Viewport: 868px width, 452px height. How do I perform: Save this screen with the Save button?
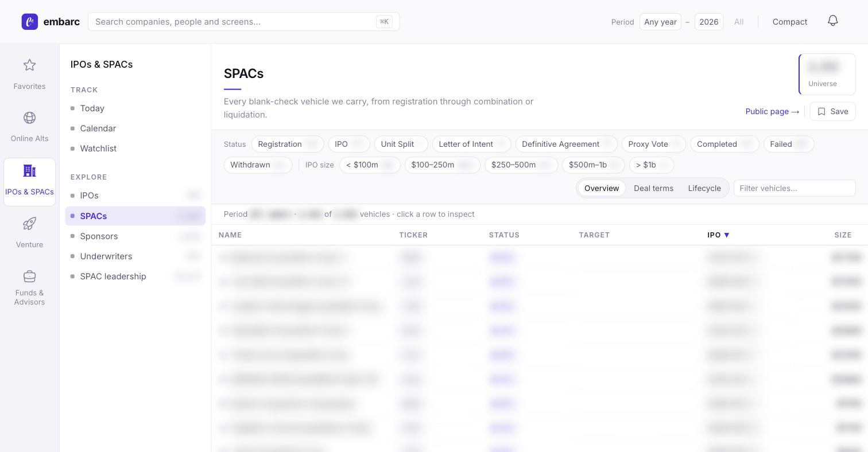832,111
